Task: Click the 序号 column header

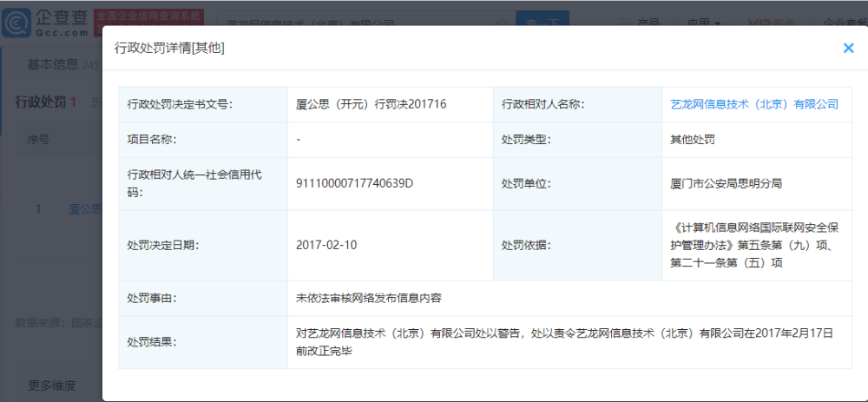Action: (x=38, y=140)
